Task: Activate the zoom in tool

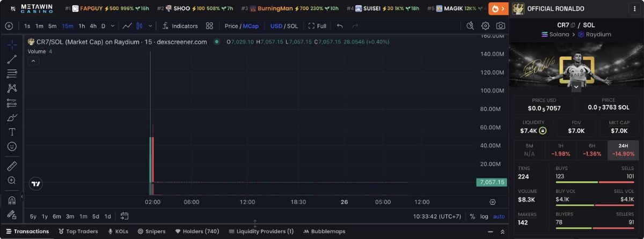Action: click(x=12, y=181)
